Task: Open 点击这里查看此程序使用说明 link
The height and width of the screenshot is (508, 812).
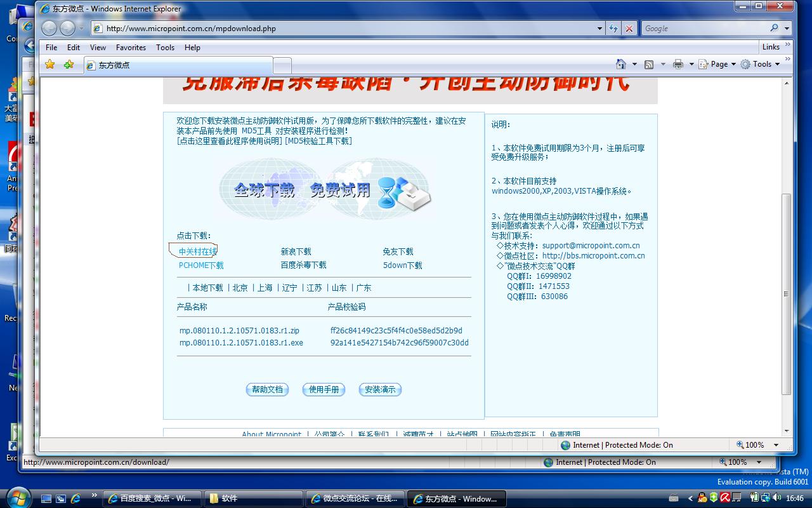Action: point(230,141)
